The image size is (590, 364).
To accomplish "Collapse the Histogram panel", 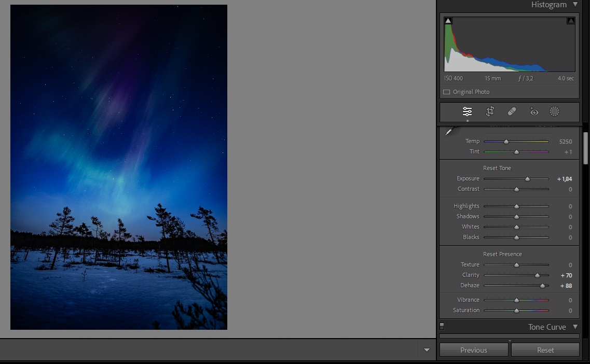I will tap(575, 5).
